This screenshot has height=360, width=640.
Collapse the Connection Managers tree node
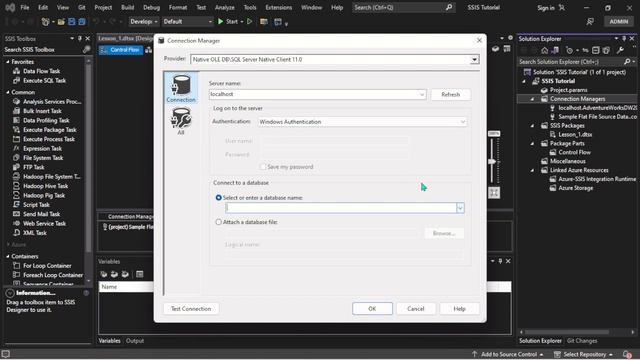pos(532,99)
